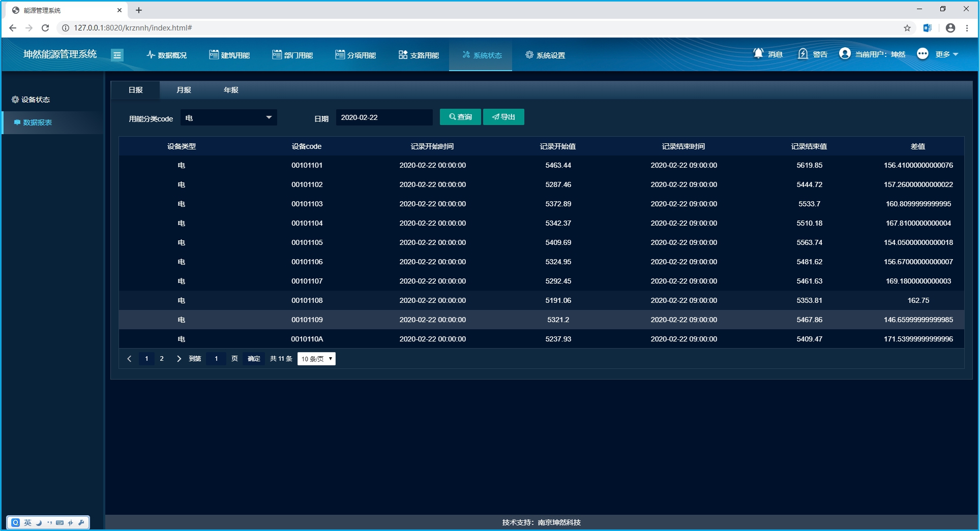Screen dimensions: 980x531
Task: Reload the browser page
Action: point(45,28)
